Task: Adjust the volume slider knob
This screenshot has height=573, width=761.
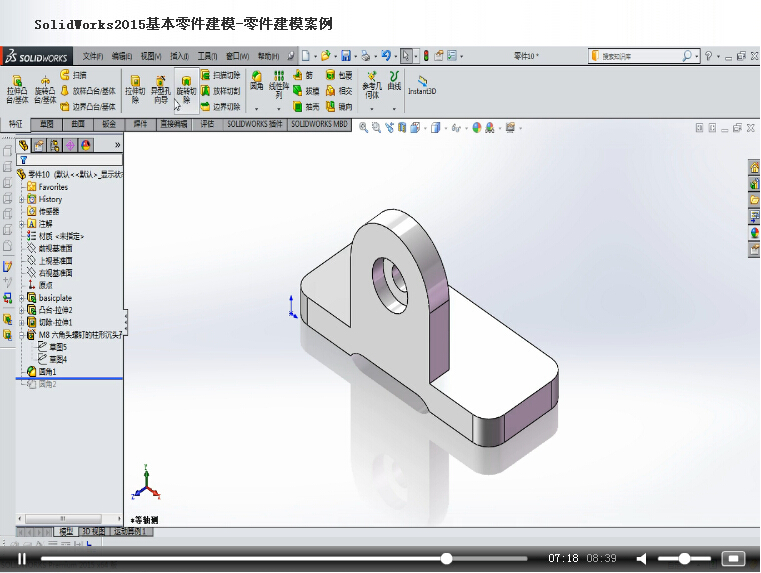Action: click(684, 559)
